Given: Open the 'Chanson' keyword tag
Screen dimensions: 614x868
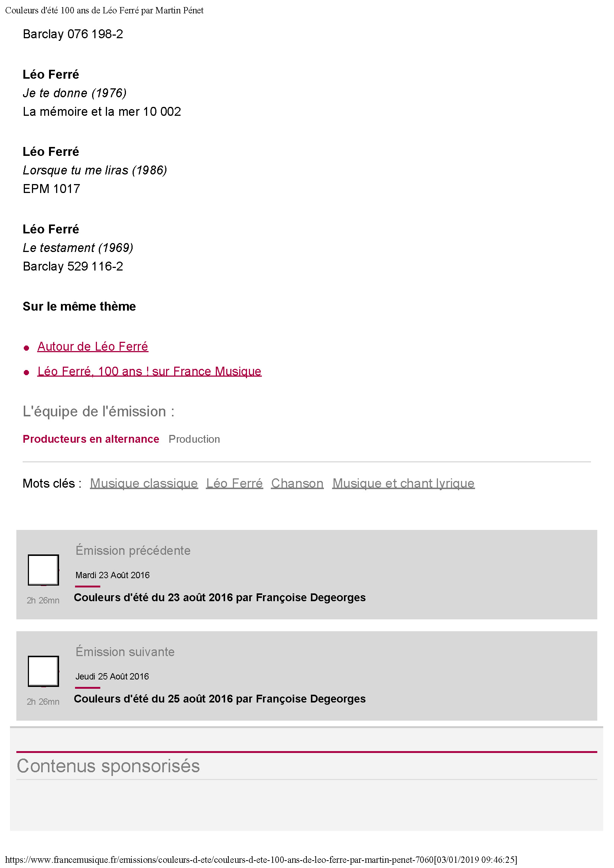Looking at the screenshot, I should pyautogui.click(x=297, y=483).
